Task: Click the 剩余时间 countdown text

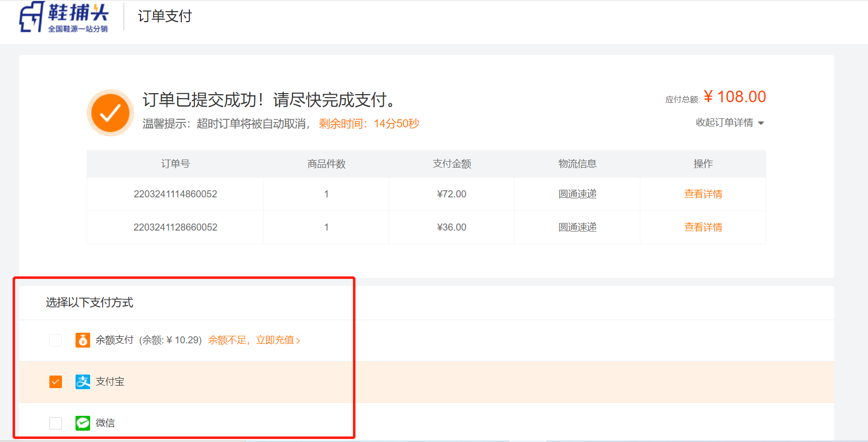Action: tap(369, 124)
